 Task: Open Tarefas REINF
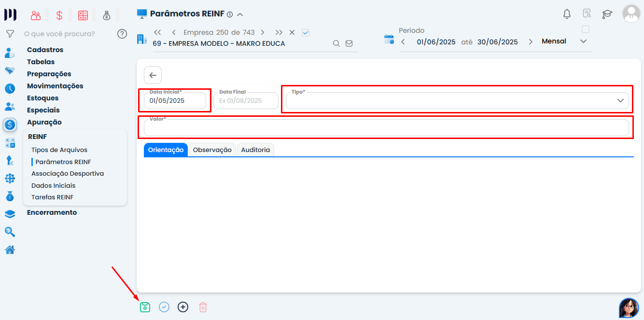coord(53,197)
